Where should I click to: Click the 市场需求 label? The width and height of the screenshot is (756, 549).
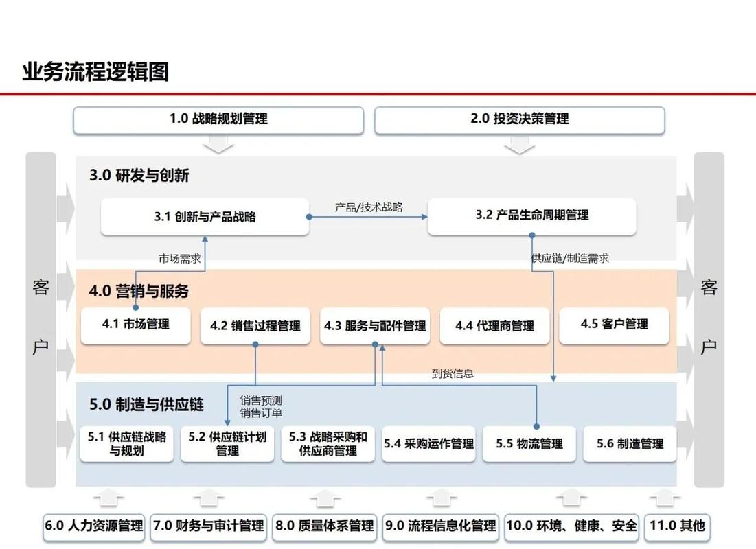pyautogui.click(x=179, y=259)
